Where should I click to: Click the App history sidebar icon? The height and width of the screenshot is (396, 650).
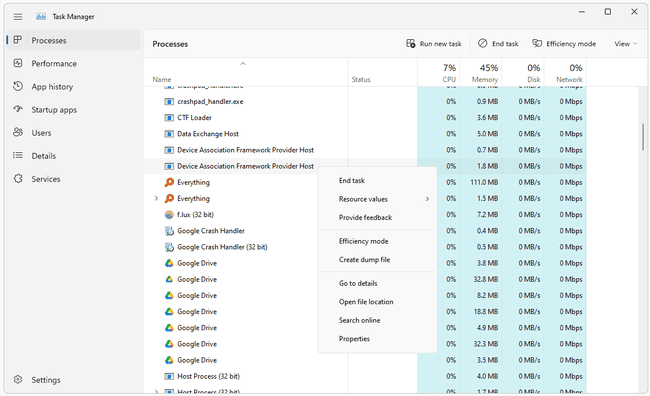(x=18, y=86)
